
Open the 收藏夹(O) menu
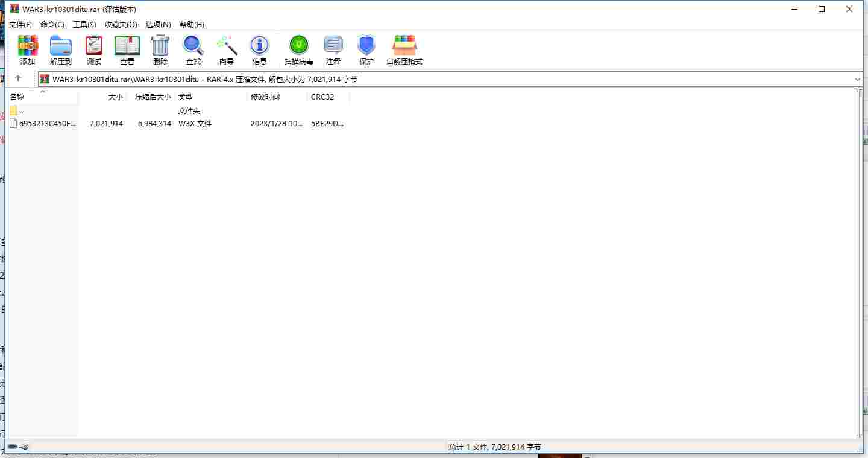(x=121, y=25)
